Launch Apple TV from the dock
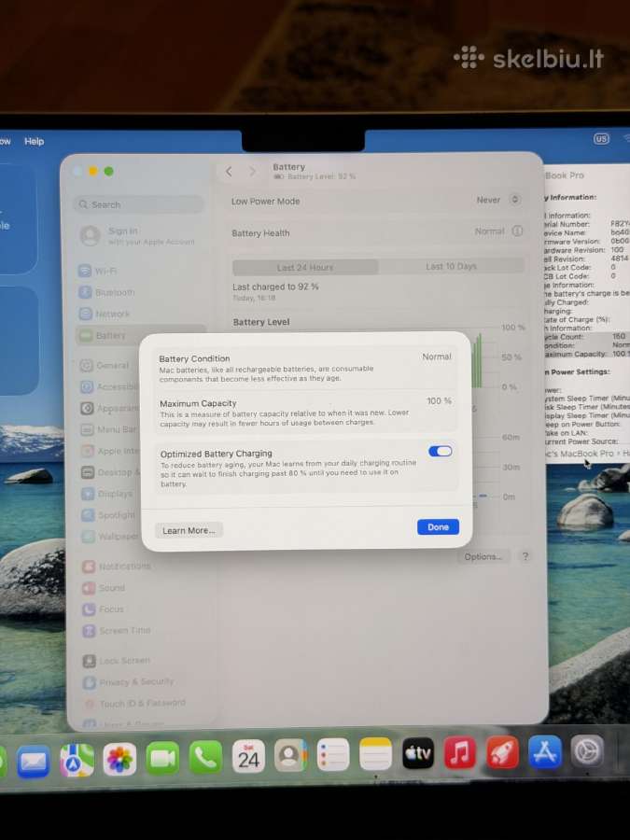 [418, 753]
